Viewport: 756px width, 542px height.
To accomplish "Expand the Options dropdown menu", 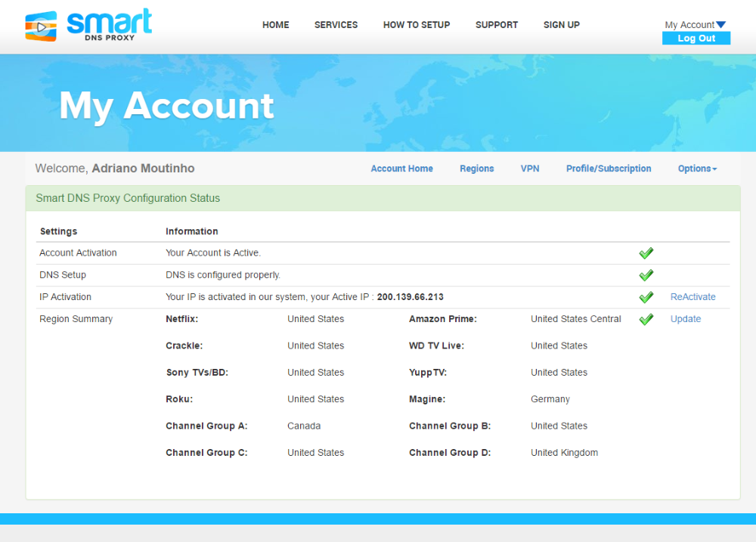I will [697, 169].
